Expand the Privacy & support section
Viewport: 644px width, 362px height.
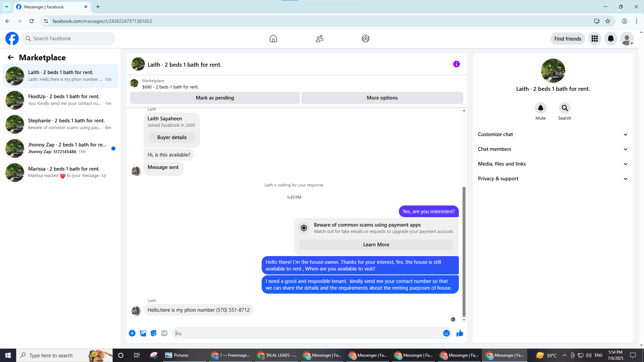[553, 179]
